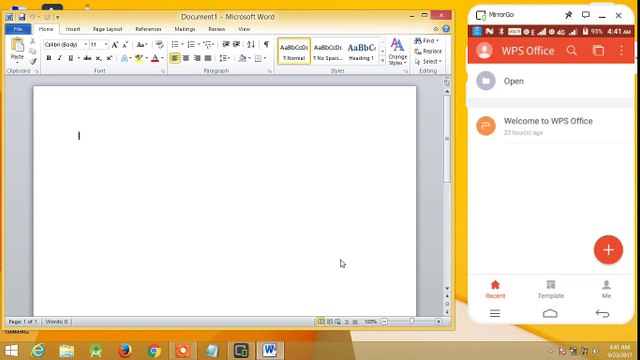Click the Shading paint bucket icon

(242, 58)
